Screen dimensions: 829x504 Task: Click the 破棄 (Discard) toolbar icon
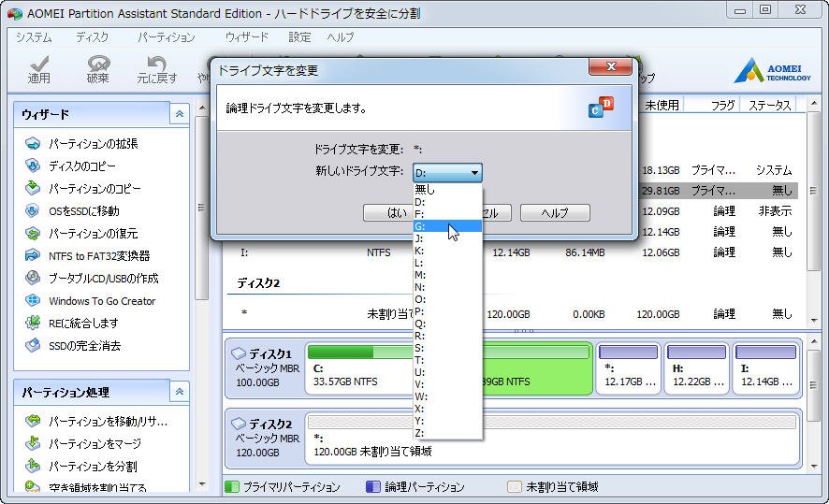point(98,70)
